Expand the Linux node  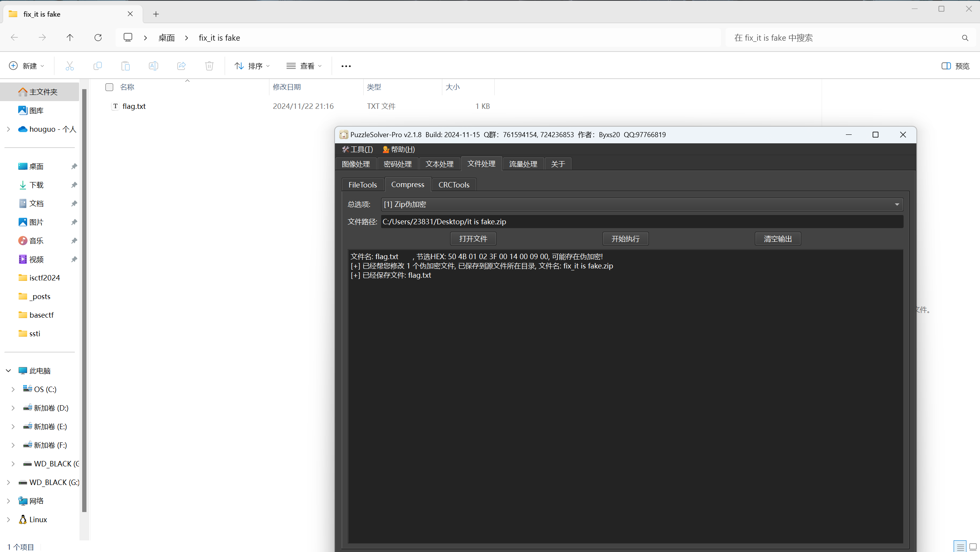click(x=9, y=519)
